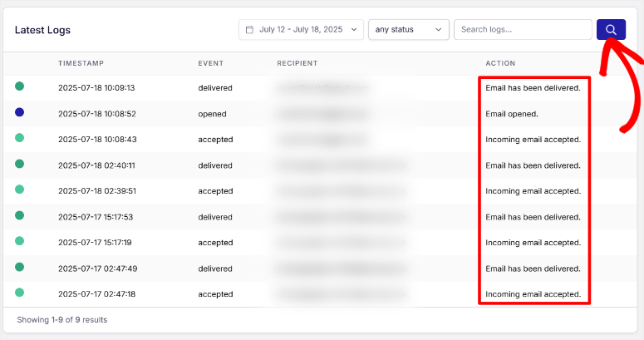Image resolution: width=644 pixels, height=340 pixels.
Task: Click the accepted event in the 15:17:19 row
Action: pyautogui.click(x=215, y=243)
